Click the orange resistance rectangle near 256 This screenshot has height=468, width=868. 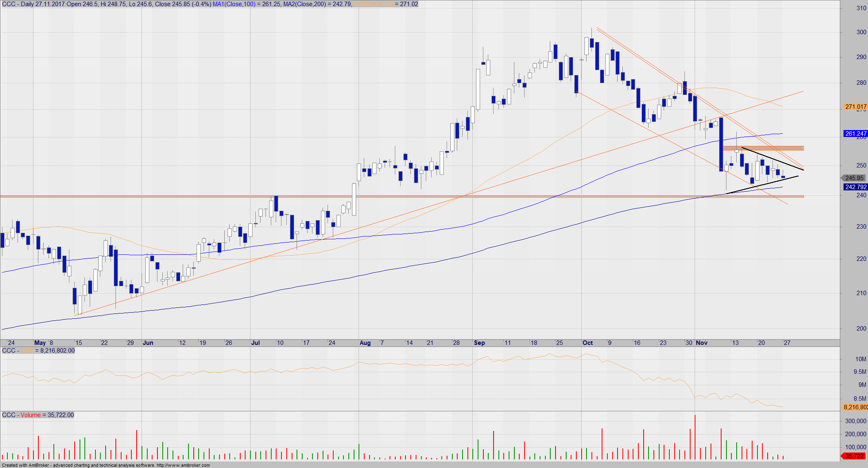(763, 148)
